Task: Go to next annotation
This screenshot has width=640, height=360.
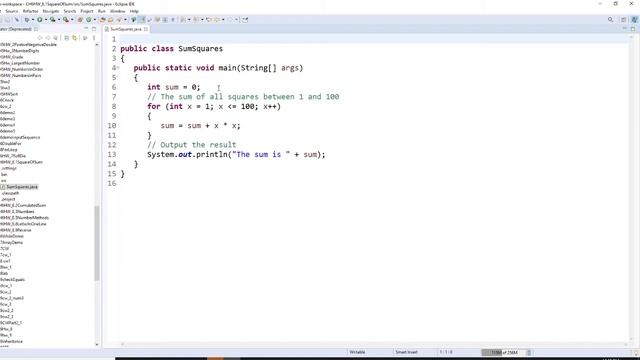Action: tap(183, 20)
